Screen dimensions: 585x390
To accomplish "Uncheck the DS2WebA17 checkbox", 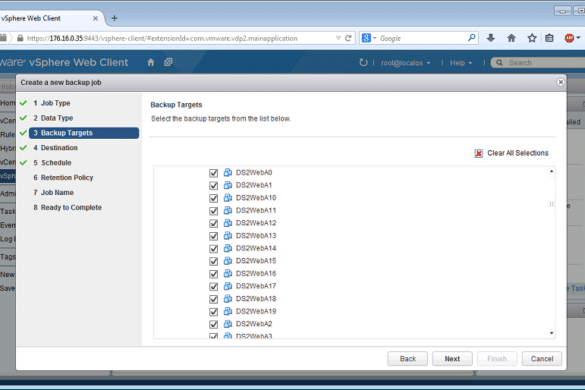I will tap(213, 286).
